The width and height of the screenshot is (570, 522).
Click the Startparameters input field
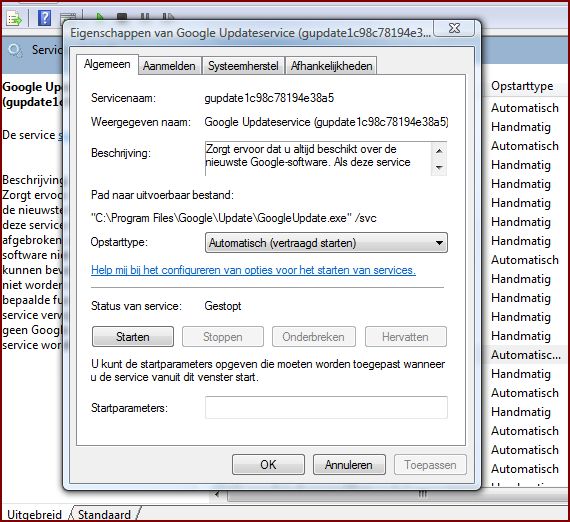pos(326,407)
